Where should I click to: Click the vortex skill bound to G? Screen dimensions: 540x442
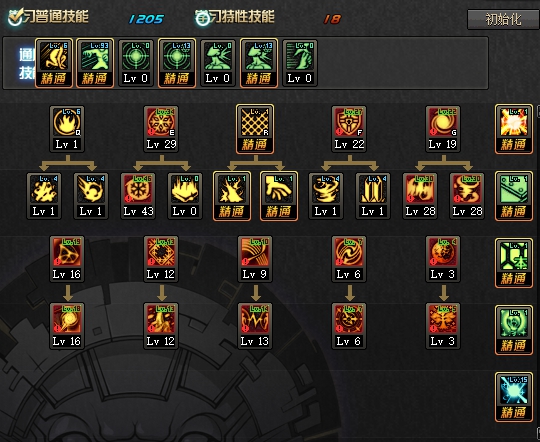443,129
